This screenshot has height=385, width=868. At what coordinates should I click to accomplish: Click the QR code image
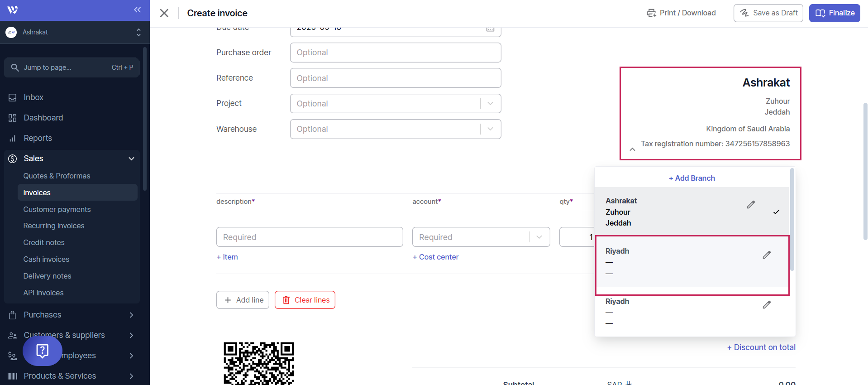click(x=258, y=363)
